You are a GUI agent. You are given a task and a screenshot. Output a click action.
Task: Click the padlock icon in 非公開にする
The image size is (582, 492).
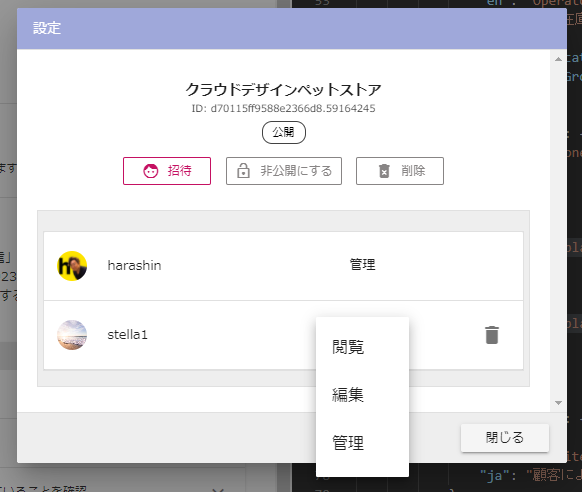point(243,171)
